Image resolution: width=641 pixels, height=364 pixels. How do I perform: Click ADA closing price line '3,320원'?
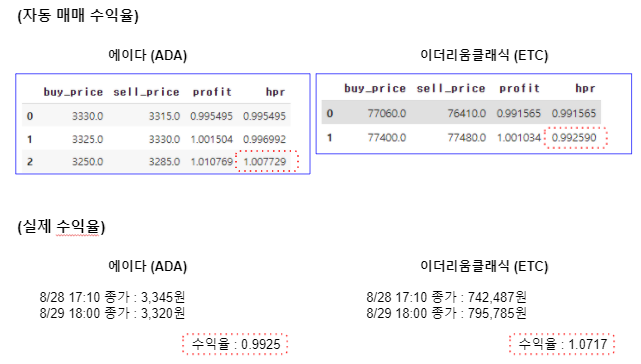coord(112,313)
